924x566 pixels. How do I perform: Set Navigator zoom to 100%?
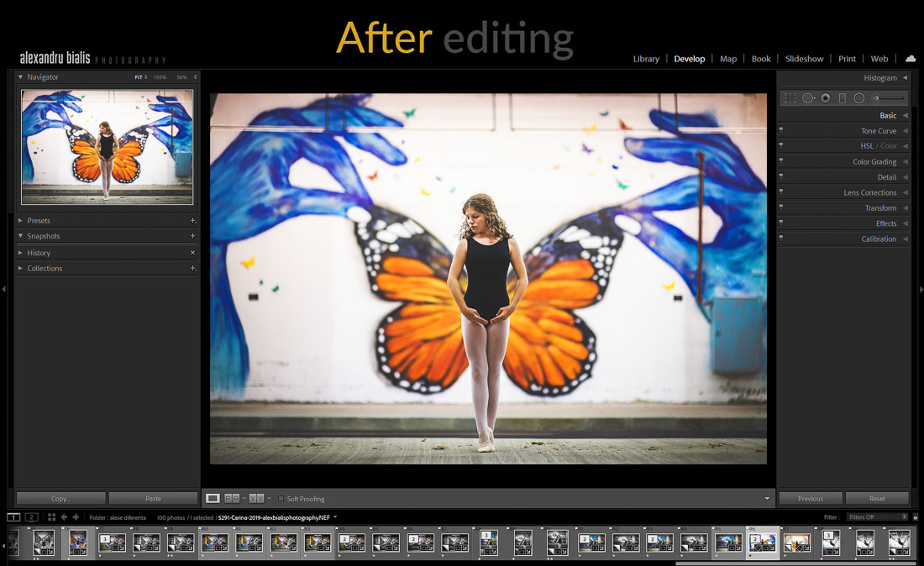click(x=160, y=77)
